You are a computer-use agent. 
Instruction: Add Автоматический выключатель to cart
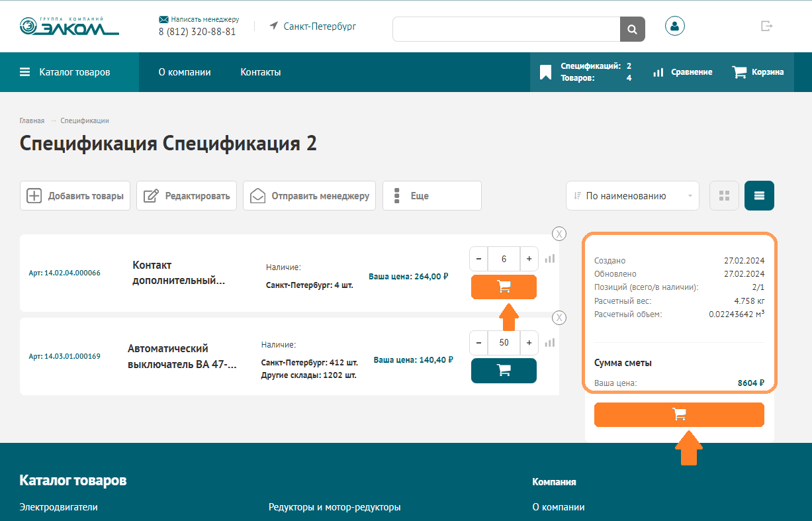504,371
